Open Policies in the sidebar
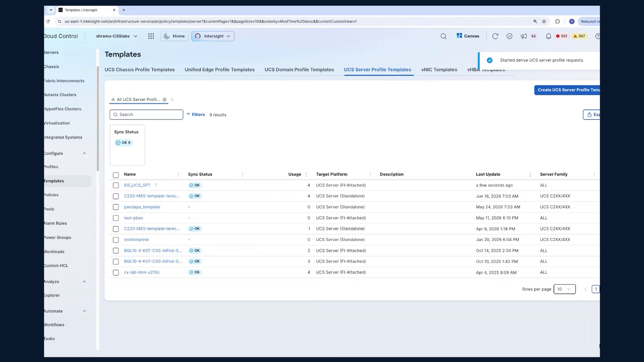 point(51,195)
